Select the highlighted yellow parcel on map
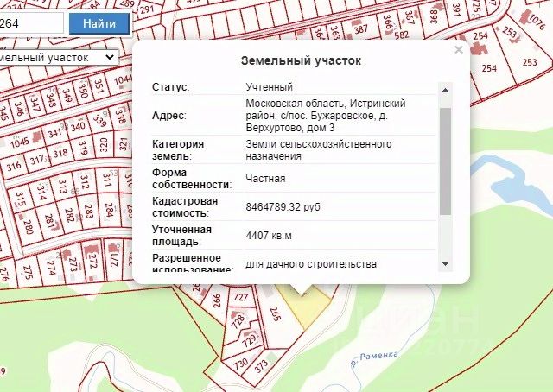Screen dimensions: 553x392 pyautogui.click(x=307, y=305)
